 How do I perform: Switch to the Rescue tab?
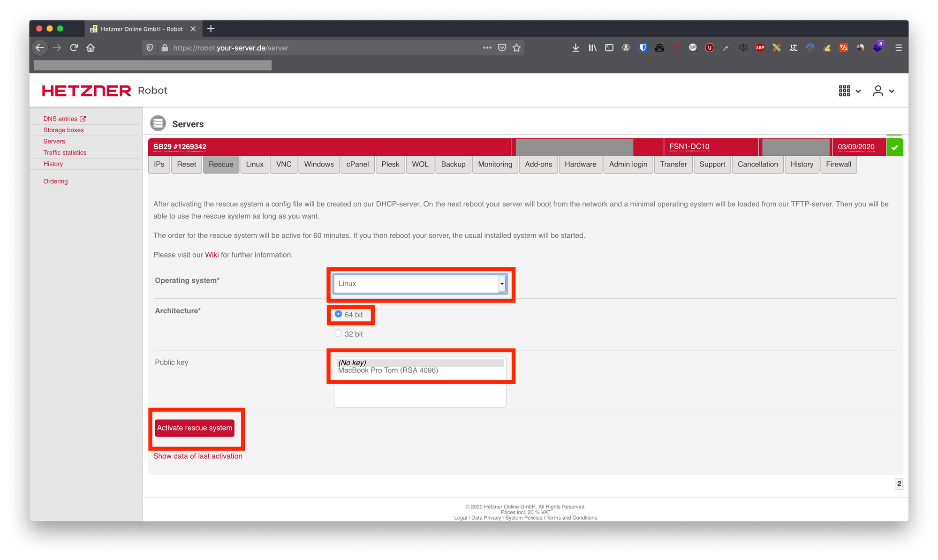point(221,165)
